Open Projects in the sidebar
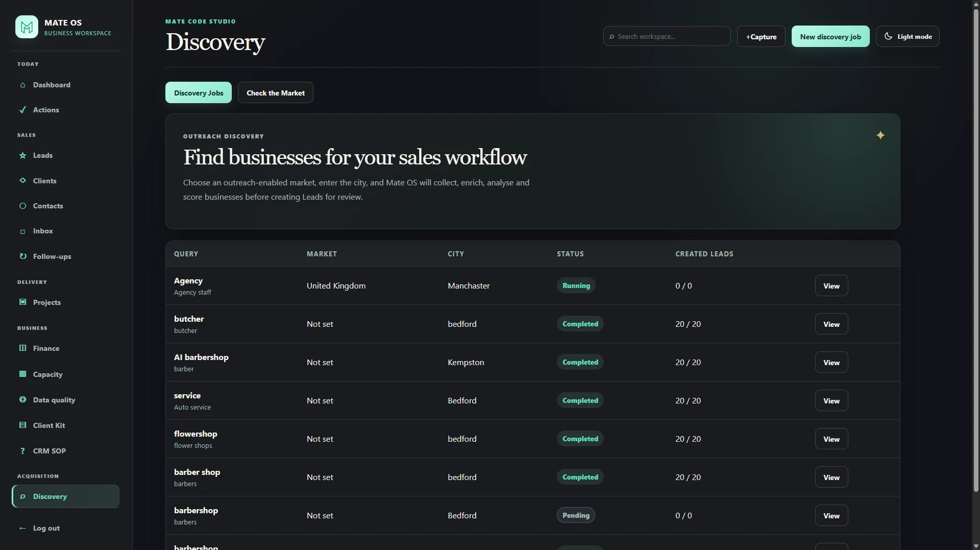This screenshot has width=980, height=550. [x=65, y=302]
